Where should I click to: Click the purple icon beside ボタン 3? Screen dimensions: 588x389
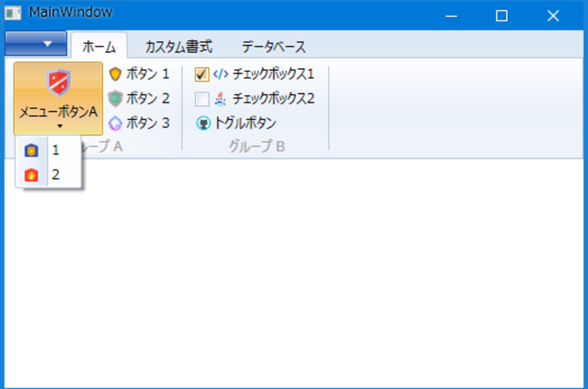click(115, 123)
